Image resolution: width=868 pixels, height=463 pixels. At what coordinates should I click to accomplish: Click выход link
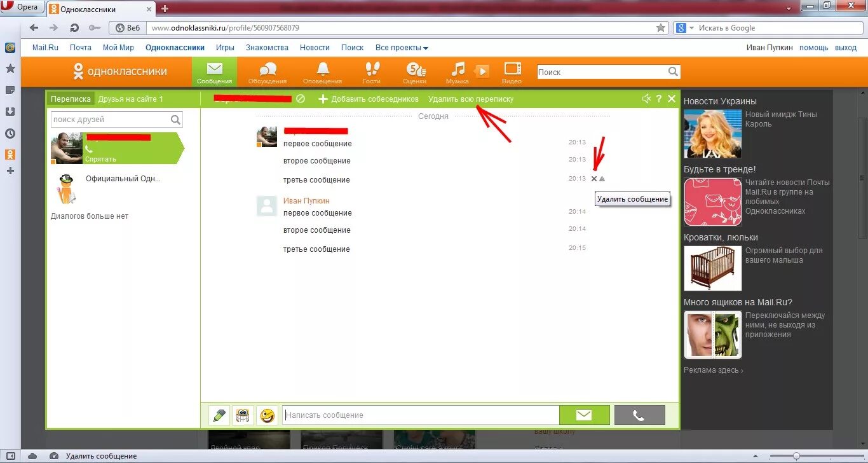(x=846, y=48)
